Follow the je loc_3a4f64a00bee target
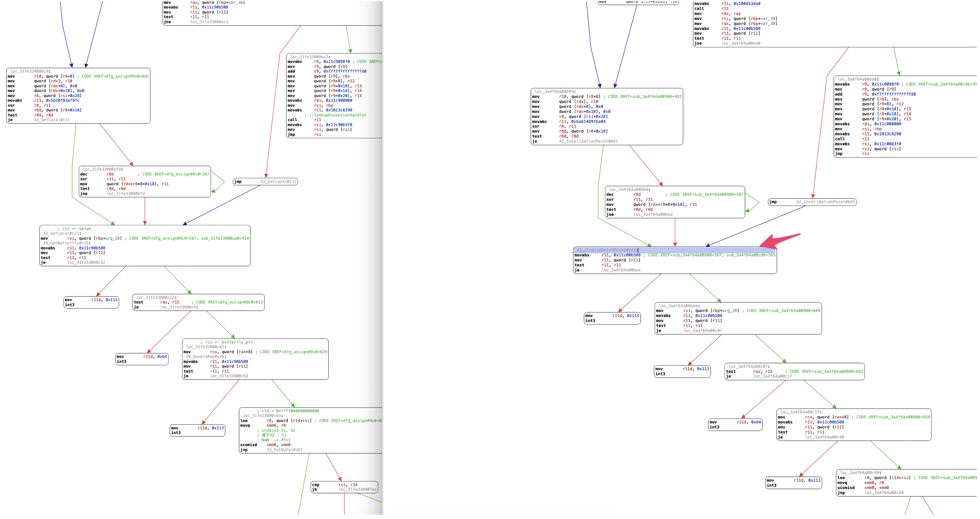Viewport: 980px width, 519px height. tap(621, 270)
